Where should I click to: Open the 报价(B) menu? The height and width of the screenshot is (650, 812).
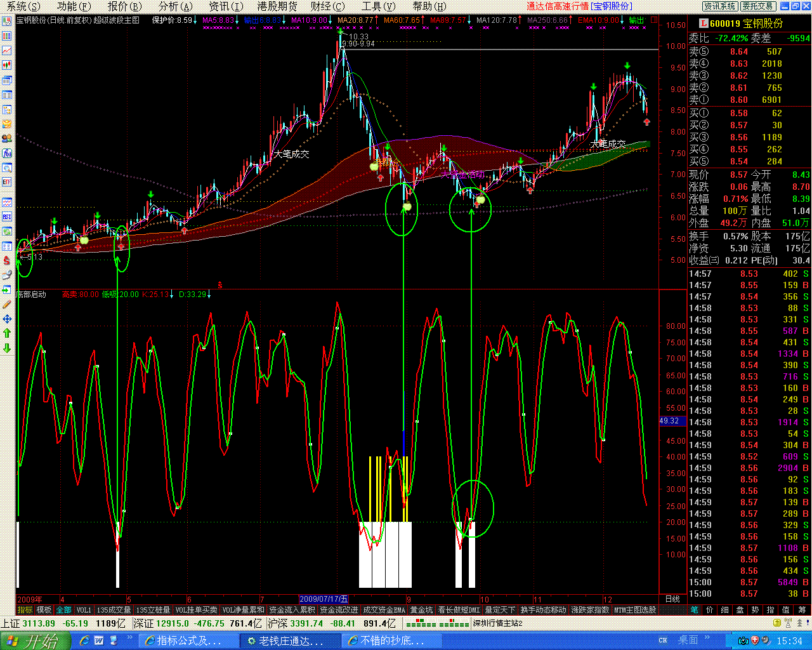pos(125,6)
